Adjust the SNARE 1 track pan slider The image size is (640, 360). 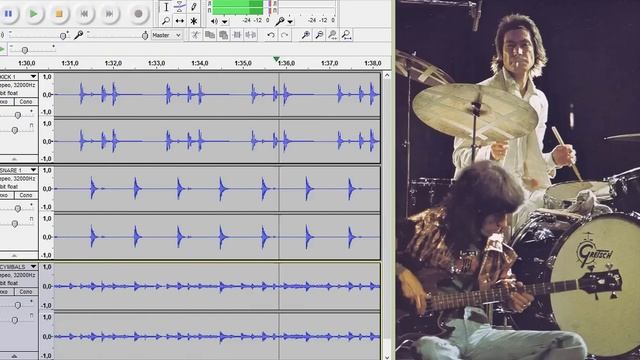(x=15, y=224)
